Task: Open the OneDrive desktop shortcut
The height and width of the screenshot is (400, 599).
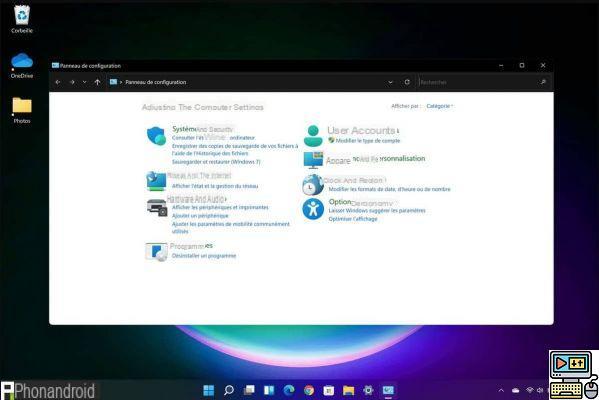Action: pyautogui.click(x=22, y=65)
